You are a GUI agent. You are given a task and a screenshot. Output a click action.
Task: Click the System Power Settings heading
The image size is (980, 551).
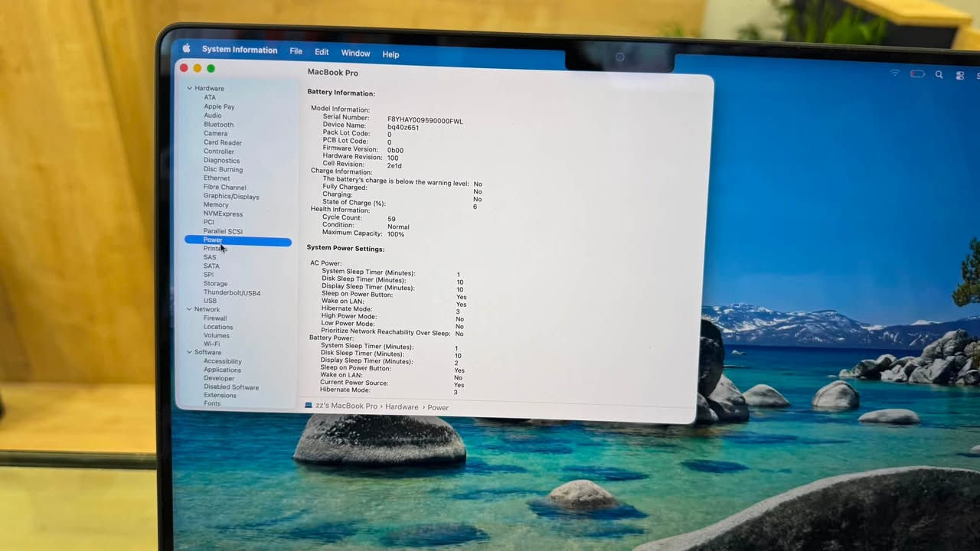(345, 249)
